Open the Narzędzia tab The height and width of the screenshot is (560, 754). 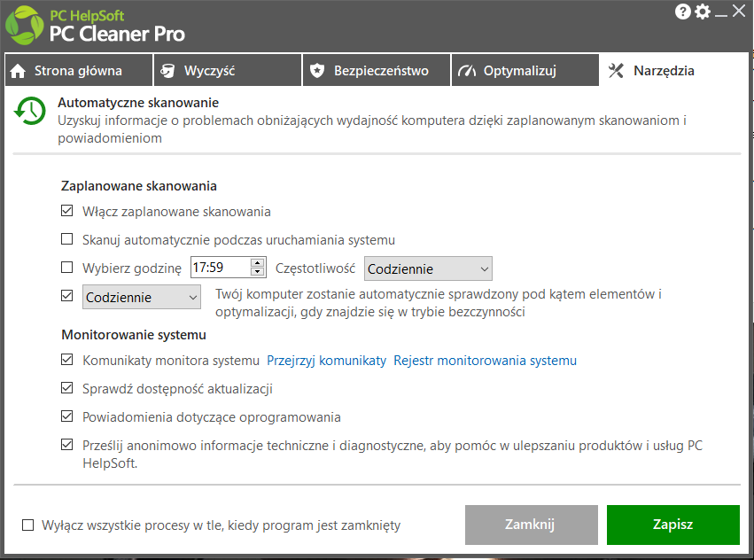click(x=673, y=70)
